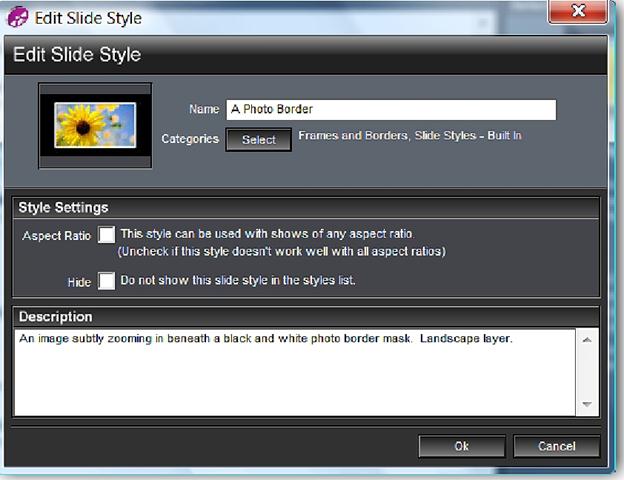The image size is (624, 480).
Task: Dismiss dialog with the Cancel button
Action: [557, 446]
